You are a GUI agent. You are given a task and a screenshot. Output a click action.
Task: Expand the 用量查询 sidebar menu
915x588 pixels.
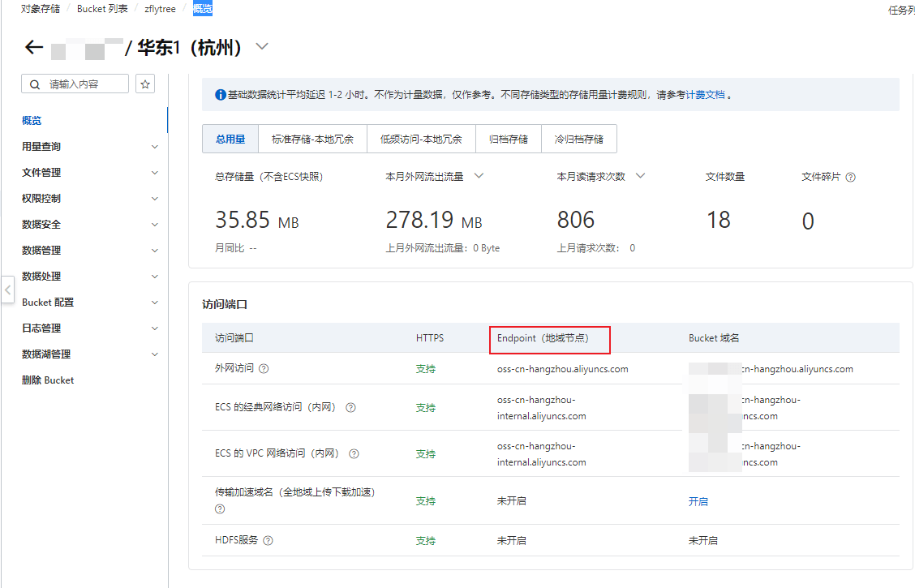tap(155, 147)
